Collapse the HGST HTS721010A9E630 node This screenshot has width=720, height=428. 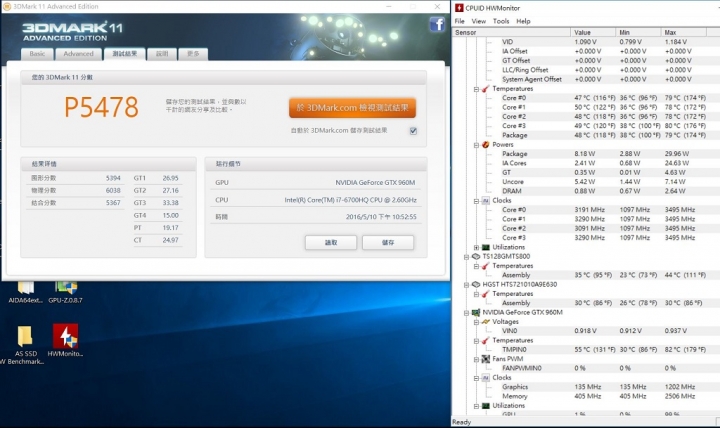coord(467,285)
